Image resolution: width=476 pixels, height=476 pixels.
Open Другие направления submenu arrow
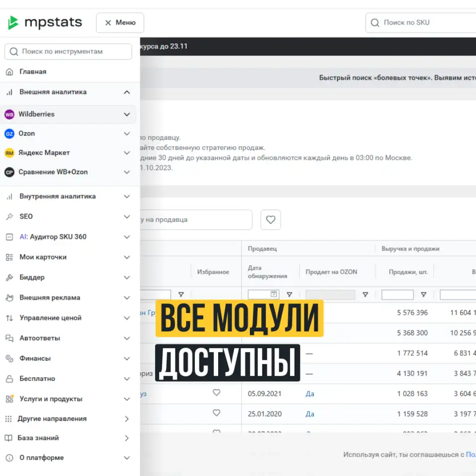click(127, 419)
